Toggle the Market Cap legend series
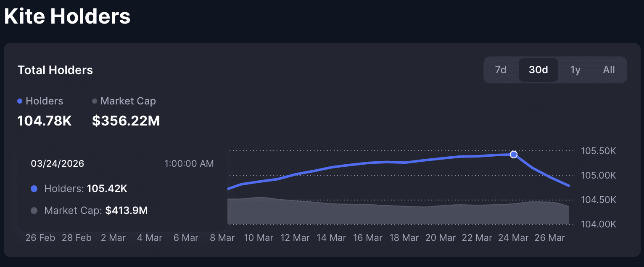The height and width of the screenshot is (267, 644). point(128,101)
